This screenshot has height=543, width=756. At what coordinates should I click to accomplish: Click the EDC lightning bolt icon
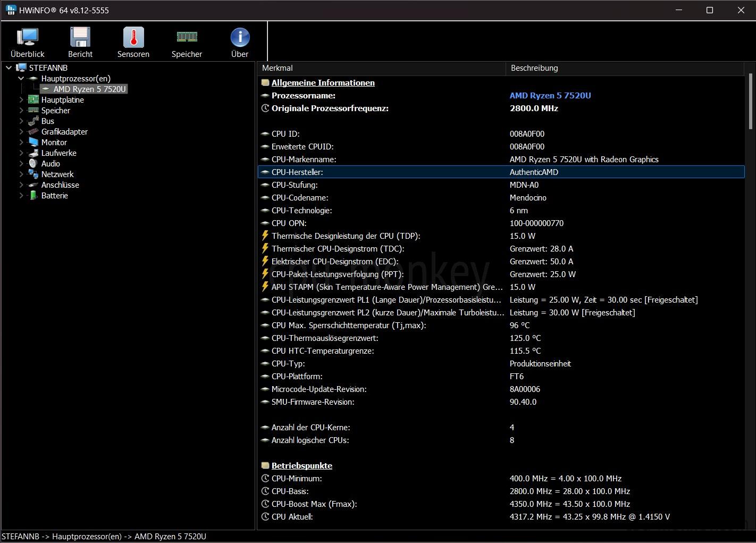click(x=265, y=261)
